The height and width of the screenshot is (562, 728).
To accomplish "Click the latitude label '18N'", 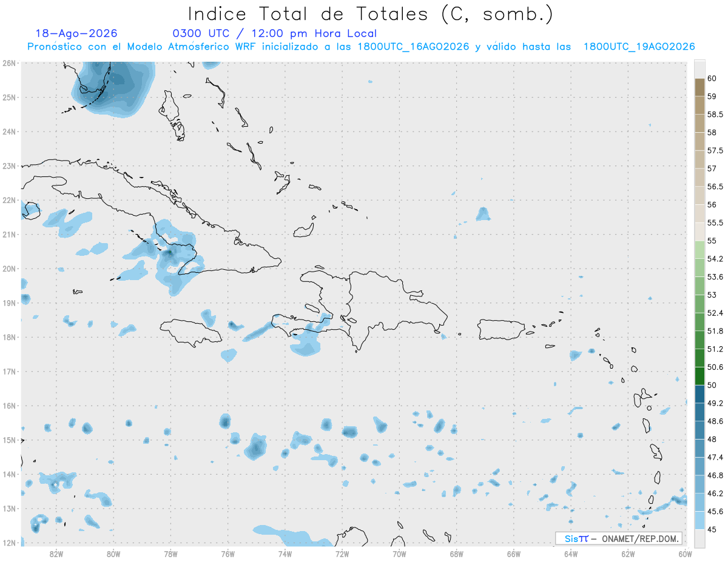I will pos(10,337).
